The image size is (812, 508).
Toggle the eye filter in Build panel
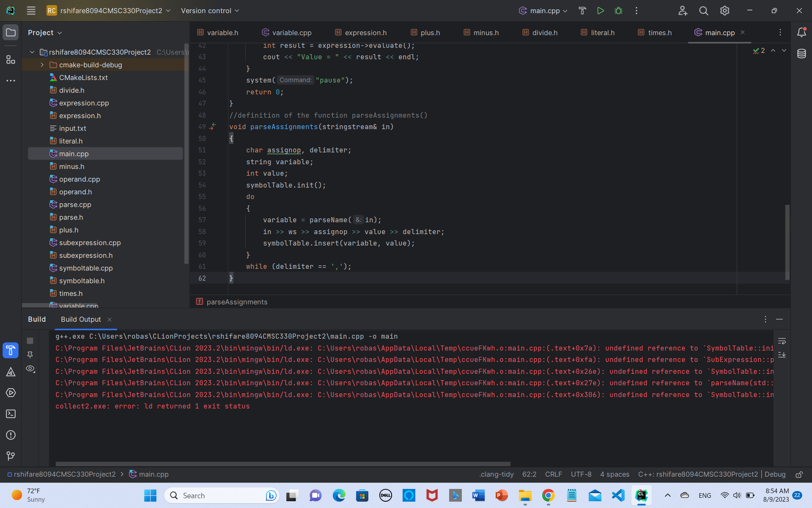coord(30,369)
